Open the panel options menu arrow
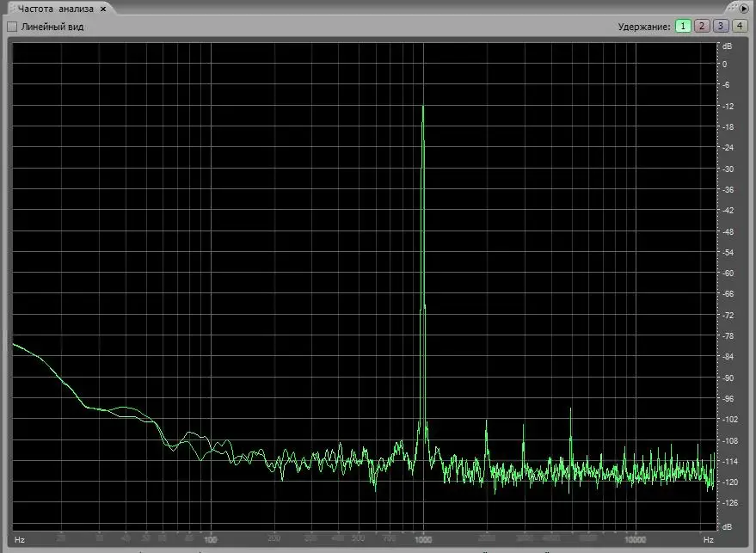The image size is (756, 553). coord(744,9)
